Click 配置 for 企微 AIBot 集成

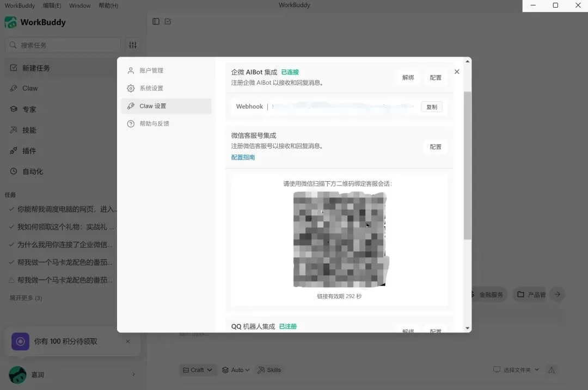[436, 78]
